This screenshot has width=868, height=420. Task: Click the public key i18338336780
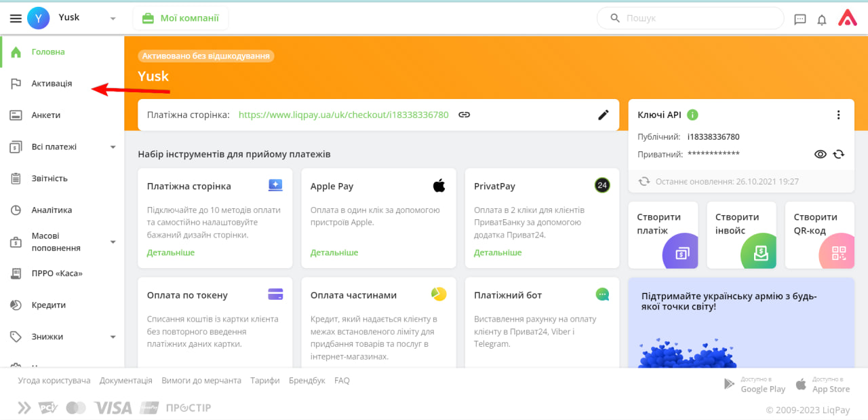pos(713,136)
